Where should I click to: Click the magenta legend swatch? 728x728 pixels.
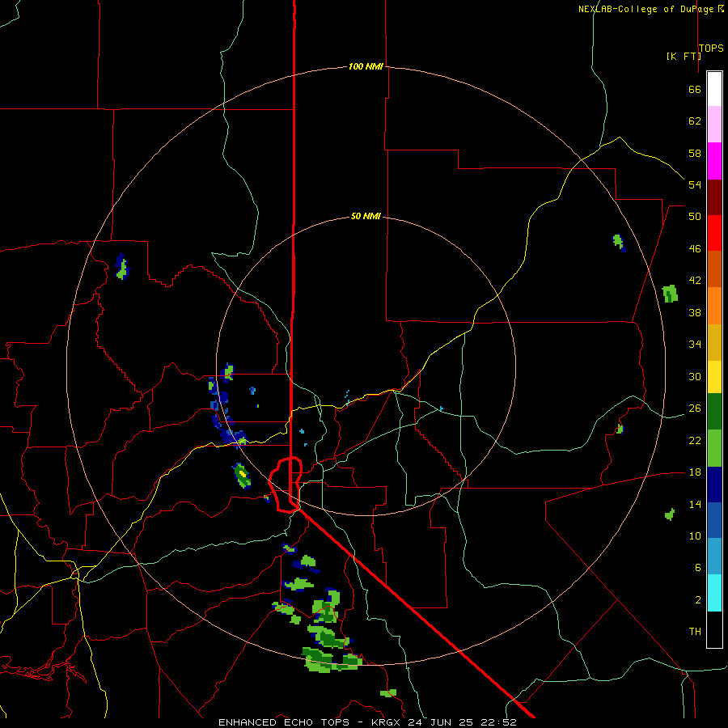[714, 161]
